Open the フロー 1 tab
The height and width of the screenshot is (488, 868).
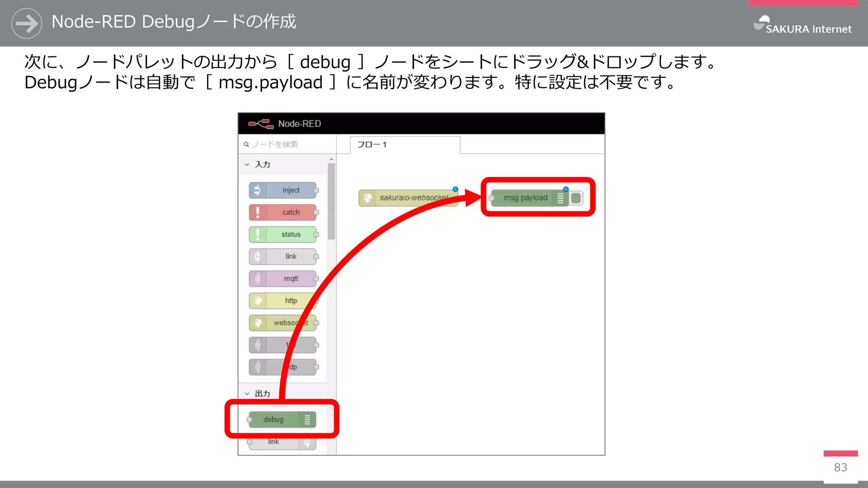(405, 145)
